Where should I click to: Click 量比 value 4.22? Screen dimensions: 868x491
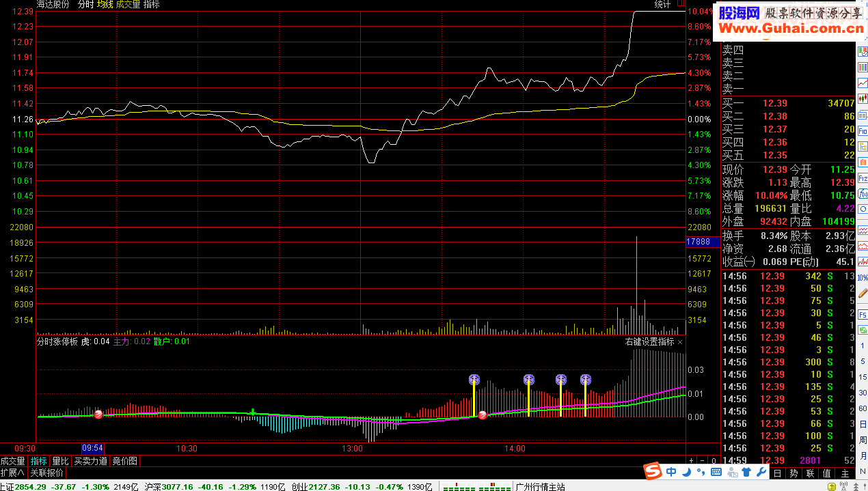tap(845, 208)
